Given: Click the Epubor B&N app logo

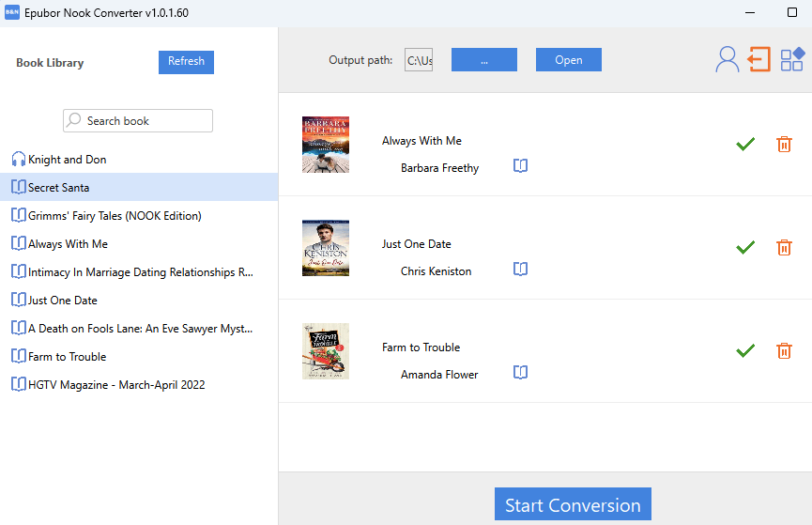Looking at the screenshot, I should point(12,12).
